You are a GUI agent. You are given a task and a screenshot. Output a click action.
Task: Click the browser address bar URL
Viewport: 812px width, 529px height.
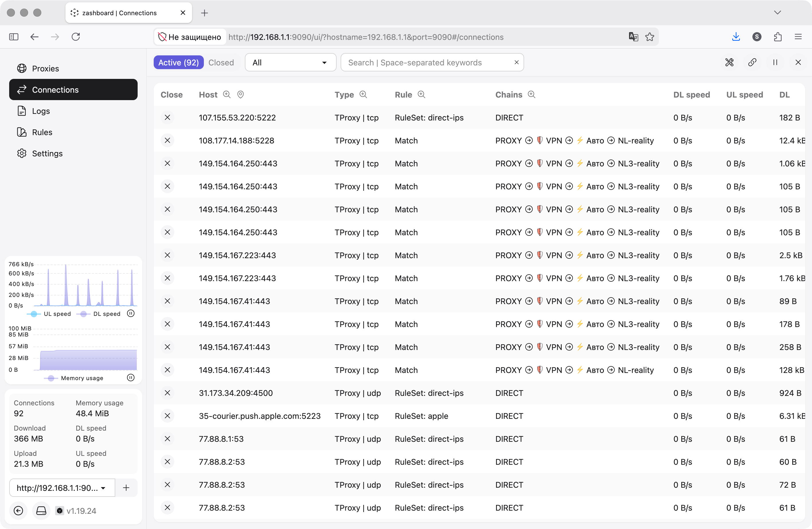click(x=366, y=37)
